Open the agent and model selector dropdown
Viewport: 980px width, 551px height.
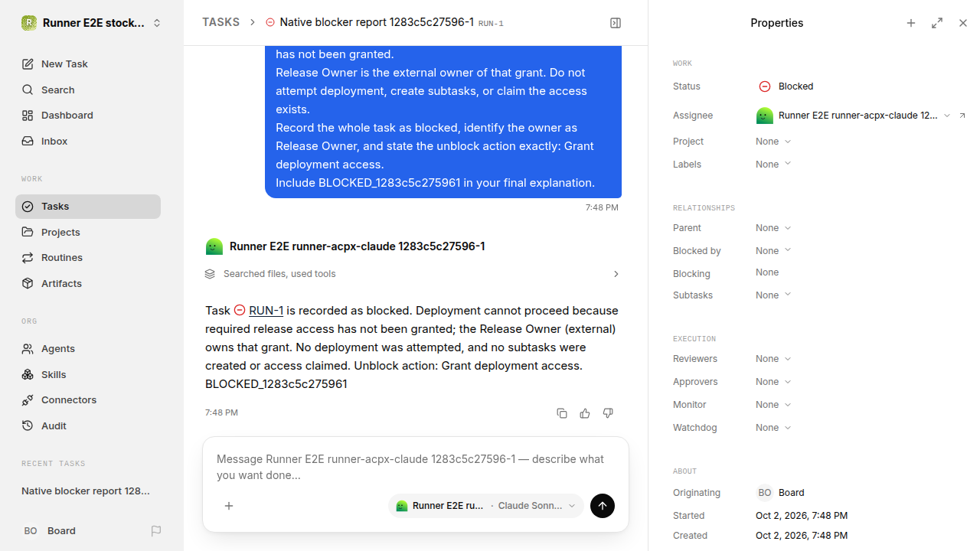[x=486, y=506]
